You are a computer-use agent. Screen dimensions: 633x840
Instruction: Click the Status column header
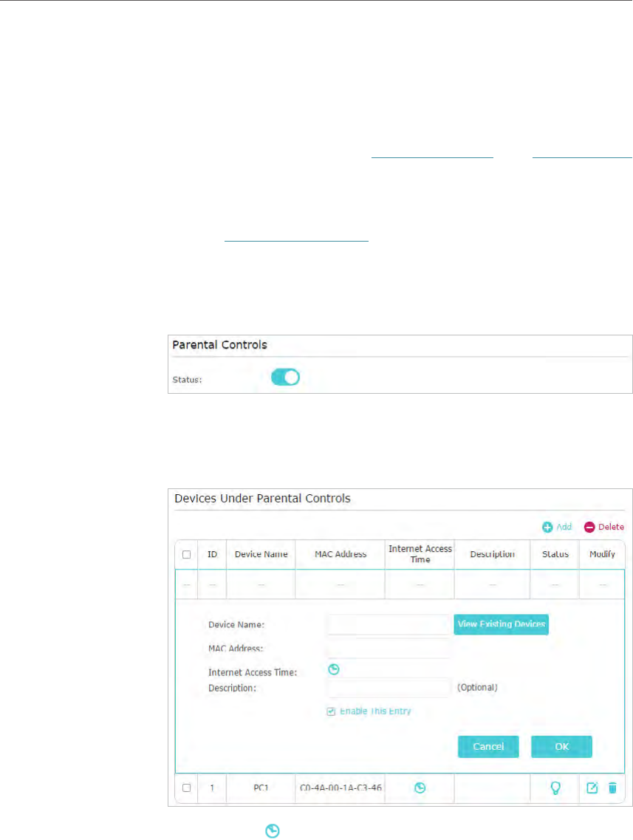tap(555, 555)
